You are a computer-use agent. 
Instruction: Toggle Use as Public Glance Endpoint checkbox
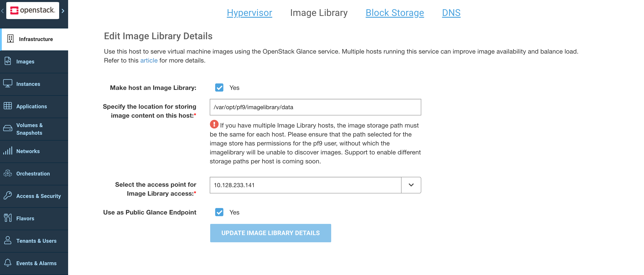[x=219, y=212]
